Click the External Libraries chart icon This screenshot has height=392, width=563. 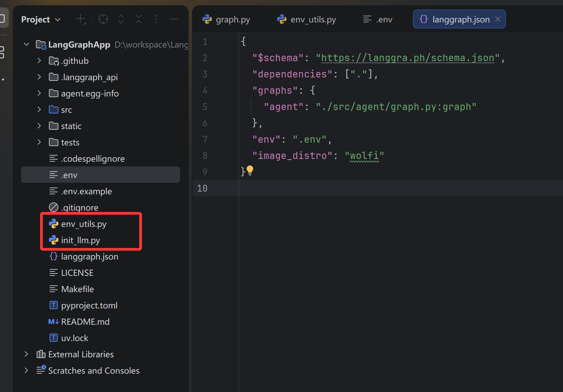(x=41, y=354)
